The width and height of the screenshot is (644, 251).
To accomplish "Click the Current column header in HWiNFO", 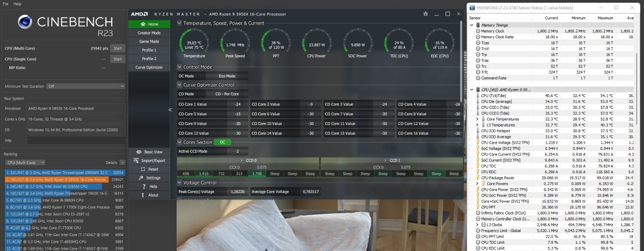I will [x=546, y=18].
